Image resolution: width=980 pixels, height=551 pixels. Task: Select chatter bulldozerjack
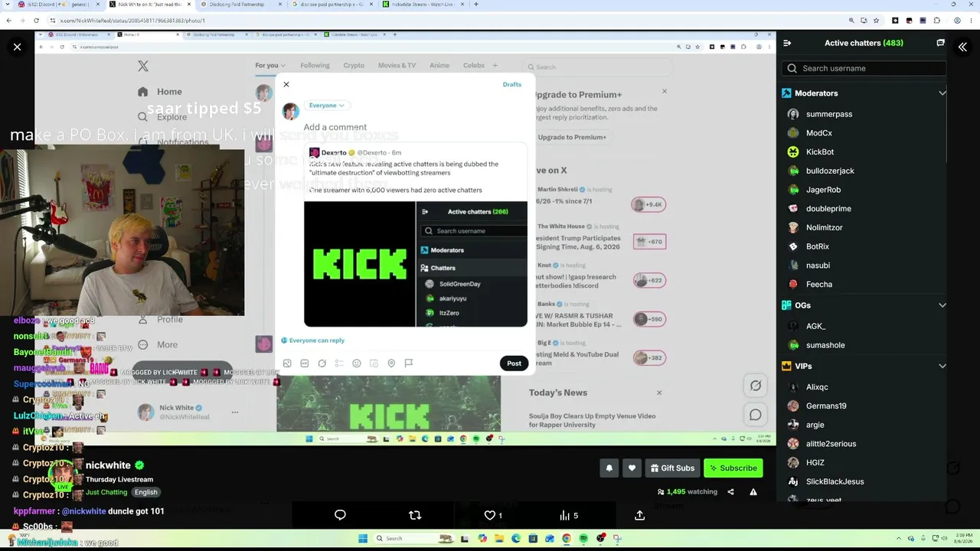(x=830, y=171)
